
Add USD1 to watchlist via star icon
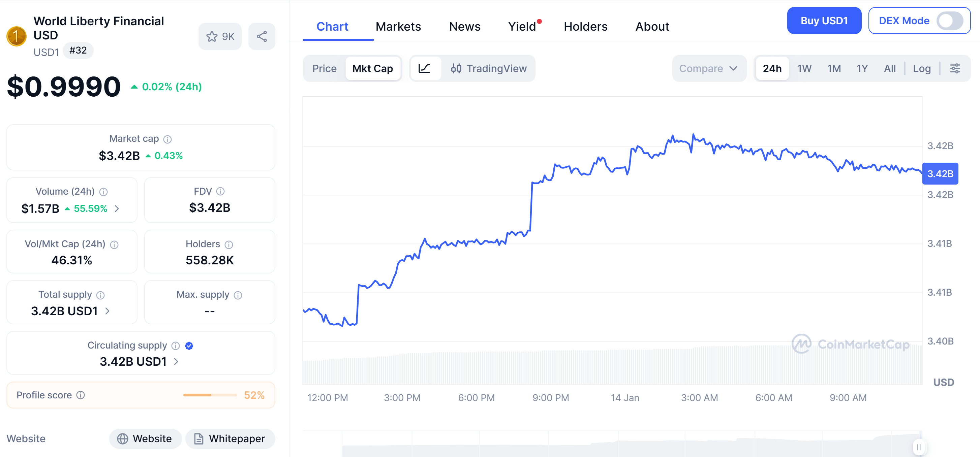(212, 36)
